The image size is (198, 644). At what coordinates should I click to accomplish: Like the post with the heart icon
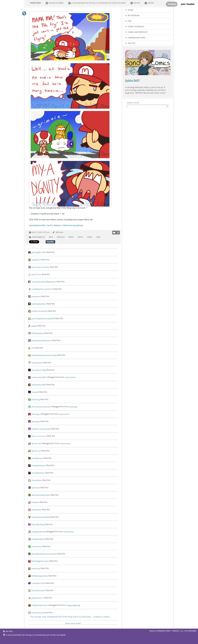[x=114, y=233]
